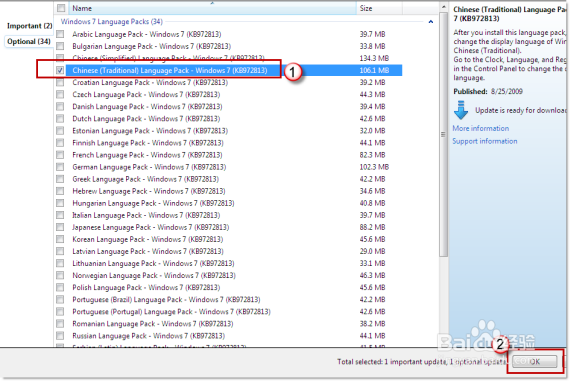
Task: Click the 102.3 MB size of German pack
Action: click(374, 167)
